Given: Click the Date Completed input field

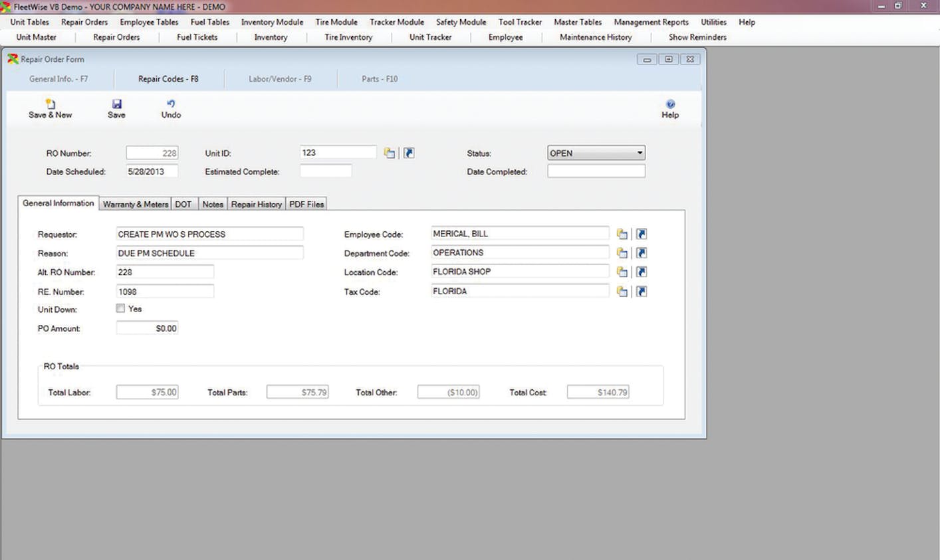Looking at the screenshot, I should click(596, 171).
